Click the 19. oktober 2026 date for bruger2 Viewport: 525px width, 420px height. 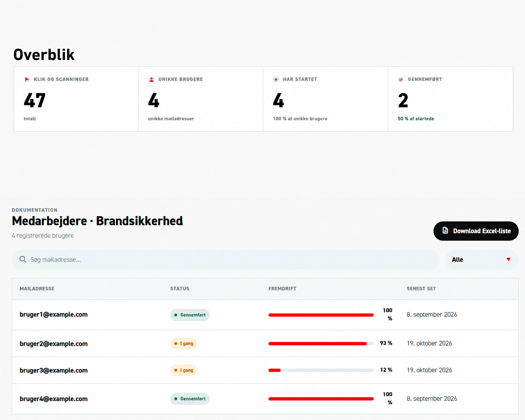pos(429,343)
